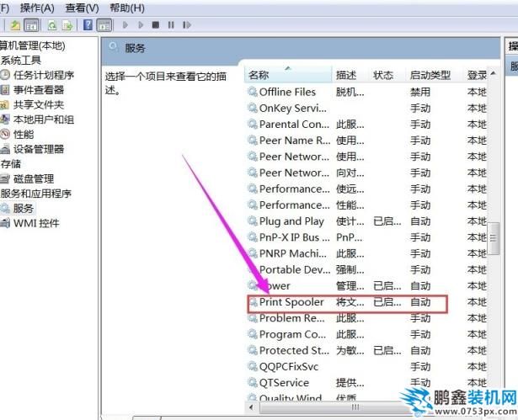
Task: Select 性能 tree item
Action: (24, 135)
